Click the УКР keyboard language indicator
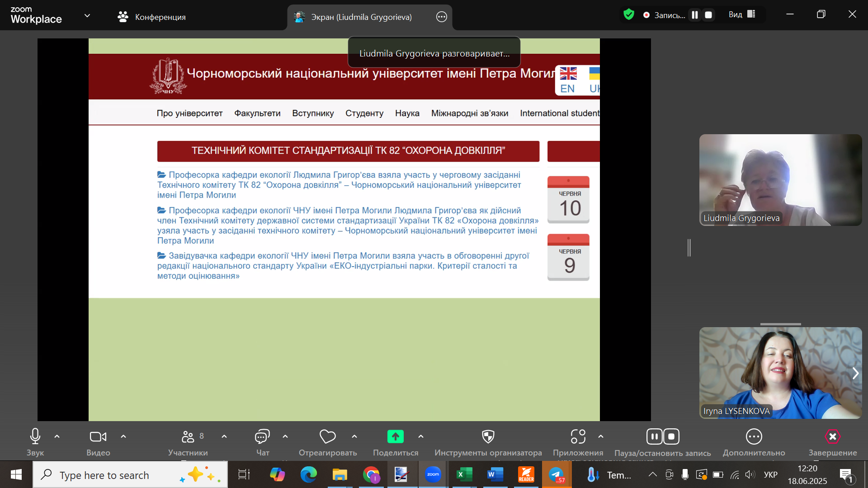Screen dimensions: 868x488 (771, 475)
